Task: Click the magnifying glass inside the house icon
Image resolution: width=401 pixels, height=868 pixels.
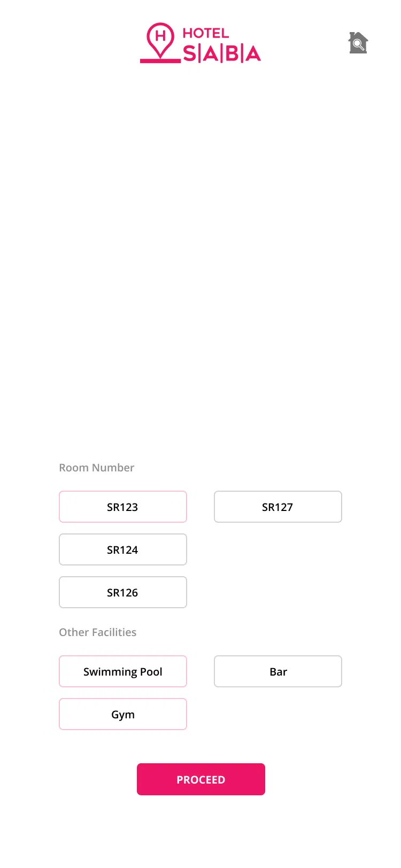Action: [359, 45]
